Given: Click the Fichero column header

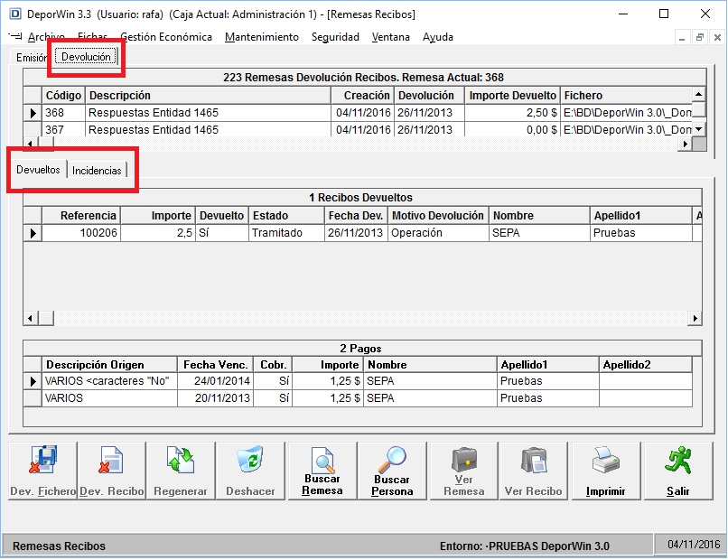Looking at the screenshot, I should pos(626,95).
